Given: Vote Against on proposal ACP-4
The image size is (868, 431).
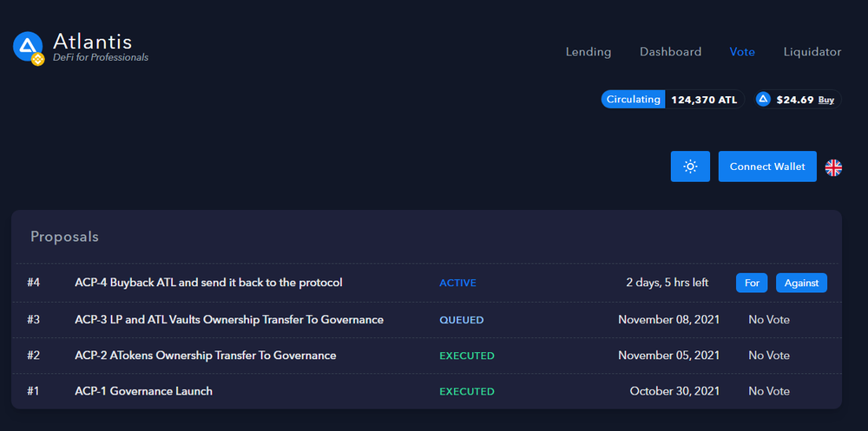Looking at the screenshot, I should point(801,283).
